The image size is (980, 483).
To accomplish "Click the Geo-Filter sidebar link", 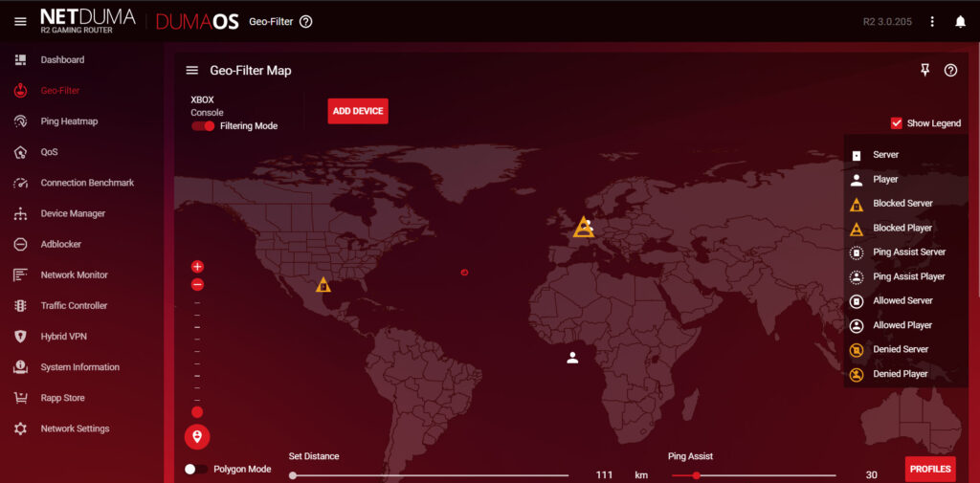I will (x=60, y=91).
